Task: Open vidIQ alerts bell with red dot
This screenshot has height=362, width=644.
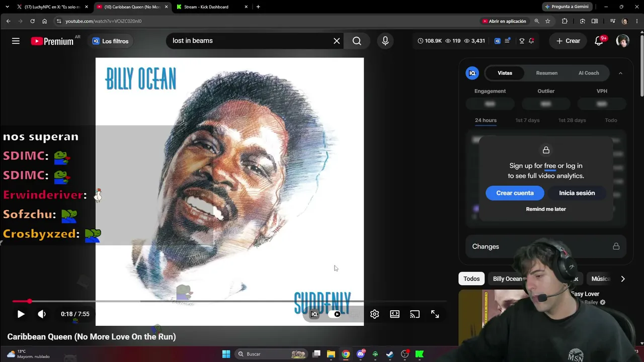Action: pos(531,41)
